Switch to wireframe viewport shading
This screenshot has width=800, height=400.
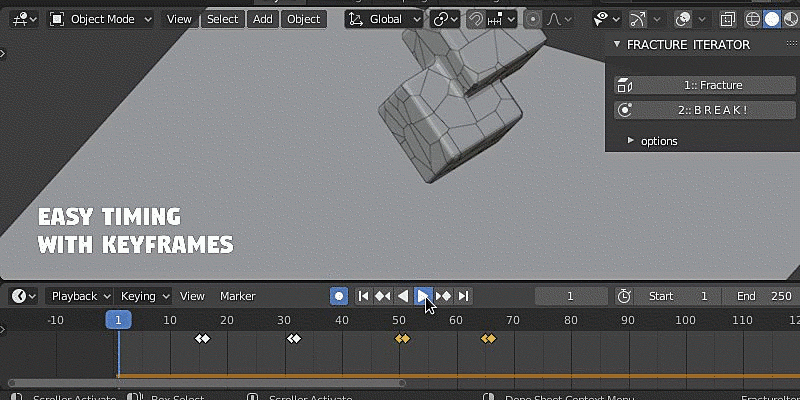click(x=752, y=19)
